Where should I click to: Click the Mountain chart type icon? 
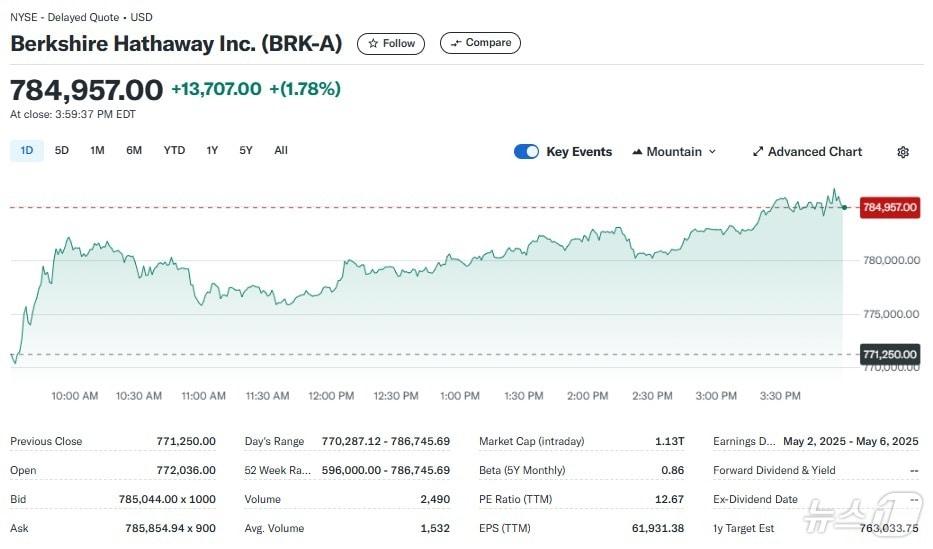pos(636,152)
